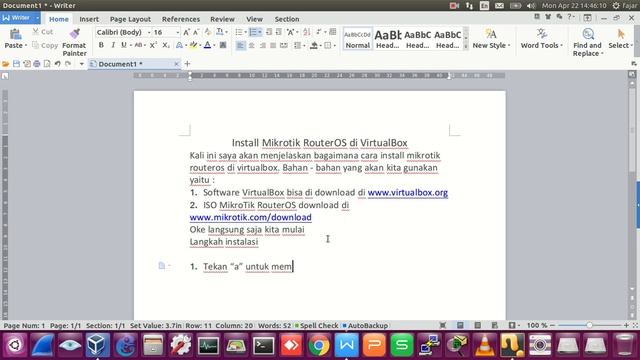This screenshot has width=640, height=360.
Task: Open highlight color dropdown arrow
Action: (200, 45)
